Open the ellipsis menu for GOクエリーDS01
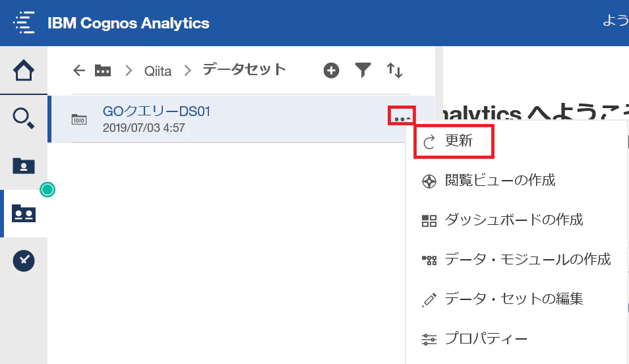Screen dimensions: 629x364 click(x=402, y=119)
